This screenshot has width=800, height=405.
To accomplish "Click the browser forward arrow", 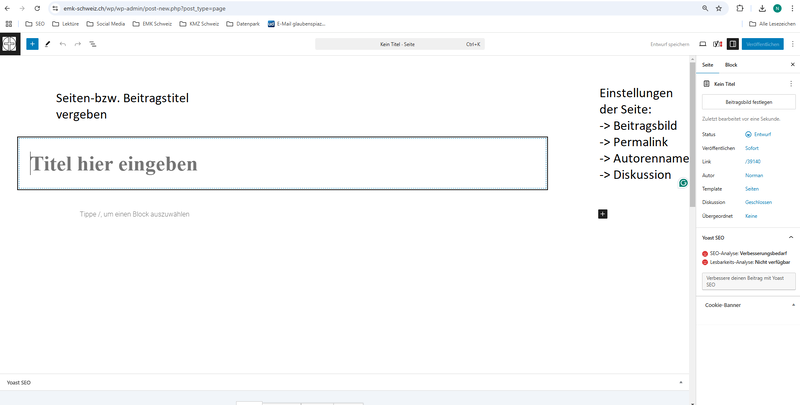I will click(22, 9).
